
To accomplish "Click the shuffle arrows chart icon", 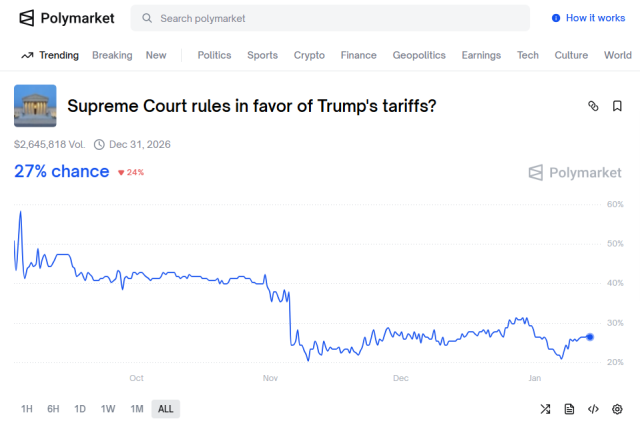I will coord(545,409).
